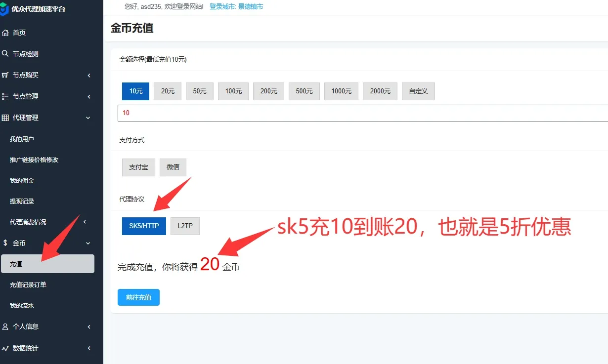The width and height of the screenshot is (608, 364).
Task: Click the red 20 coin amount
Action: tap(210, 265)
